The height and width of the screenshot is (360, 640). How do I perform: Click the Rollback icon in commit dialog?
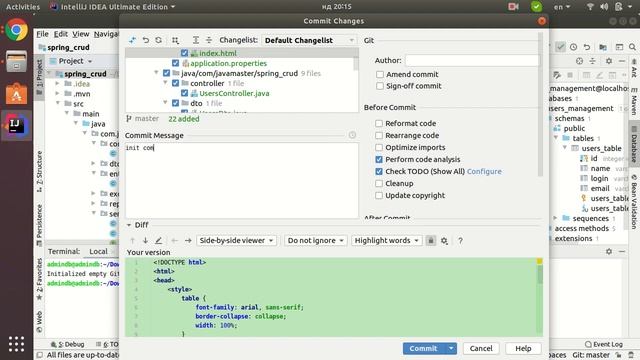[146, 40]
